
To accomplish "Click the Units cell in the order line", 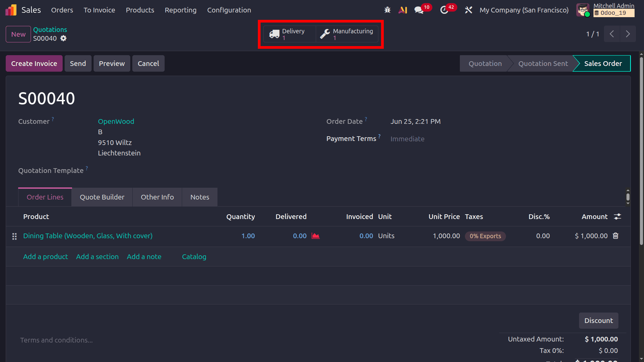I will point(386,236).
